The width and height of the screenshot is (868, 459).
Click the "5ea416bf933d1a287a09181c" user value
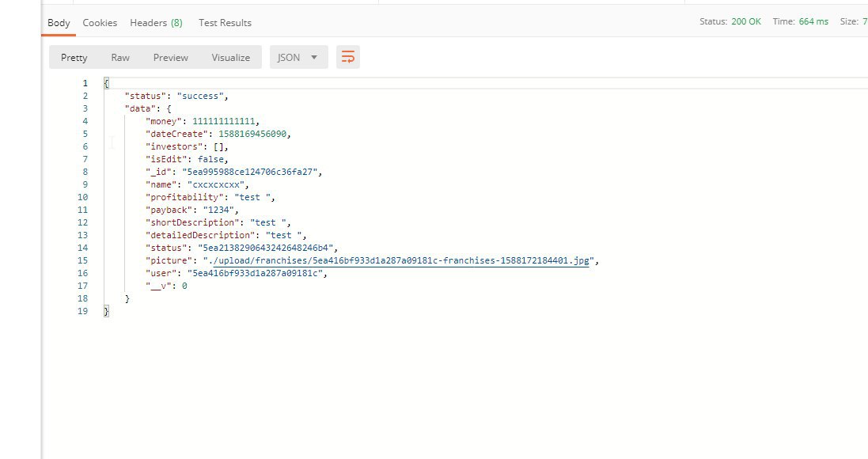[256, 273]
